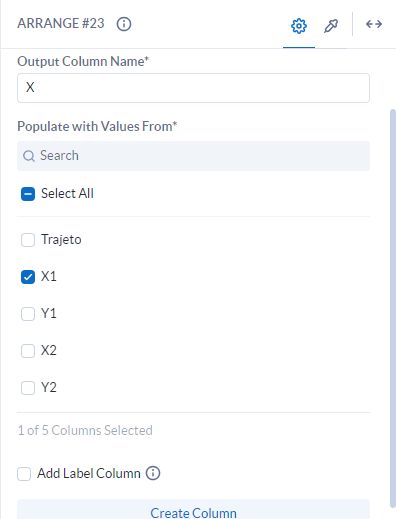Click the expand panel width arrows icon

point(374,24)
